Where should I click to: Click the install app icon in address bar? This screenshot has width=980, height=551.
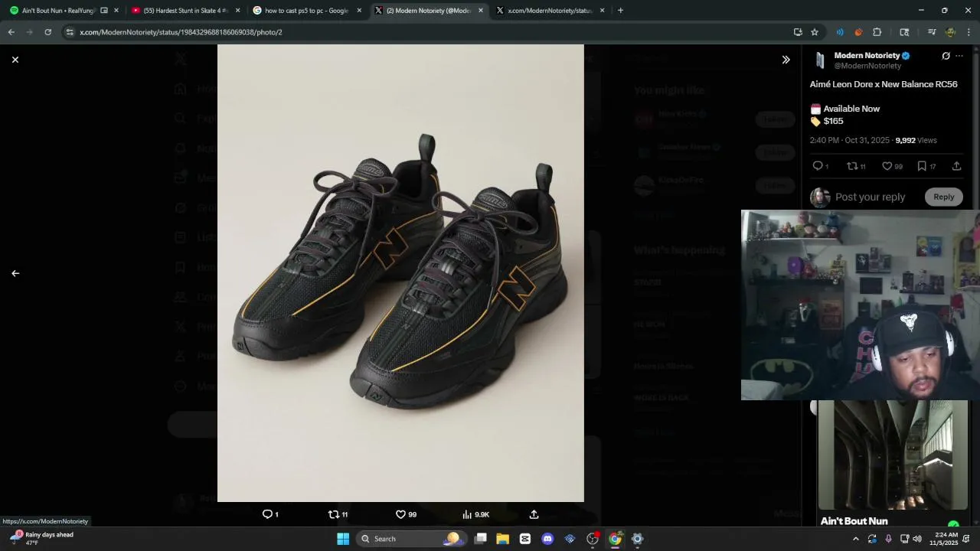pos(798,32)
